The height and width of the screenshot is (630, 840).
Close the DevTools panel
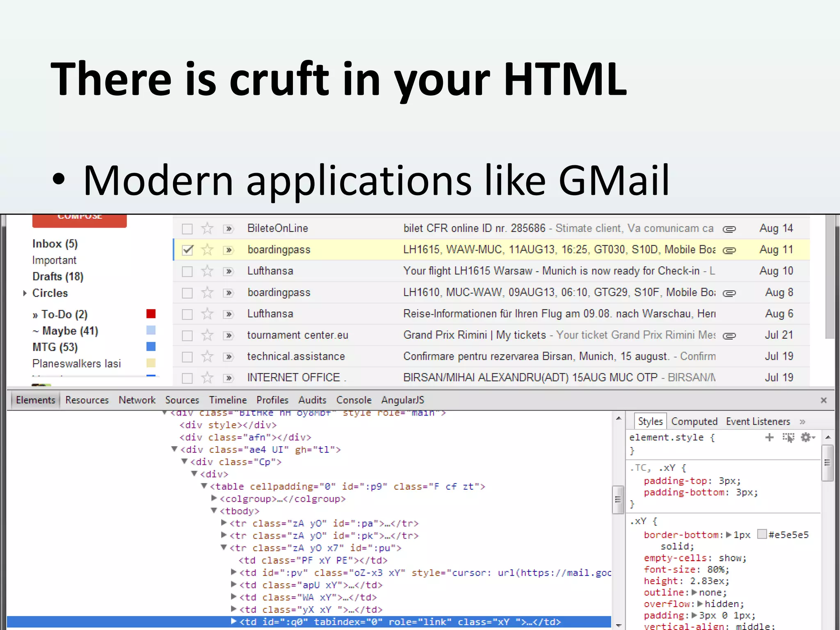tap(824, 400)
